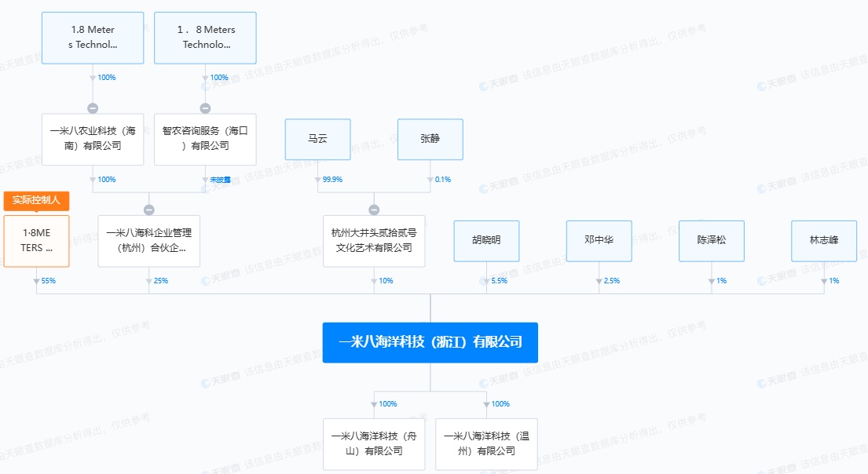
Task: Collapse node above 一米八农业科技（海南）有限公司
Action: point(93,108)
